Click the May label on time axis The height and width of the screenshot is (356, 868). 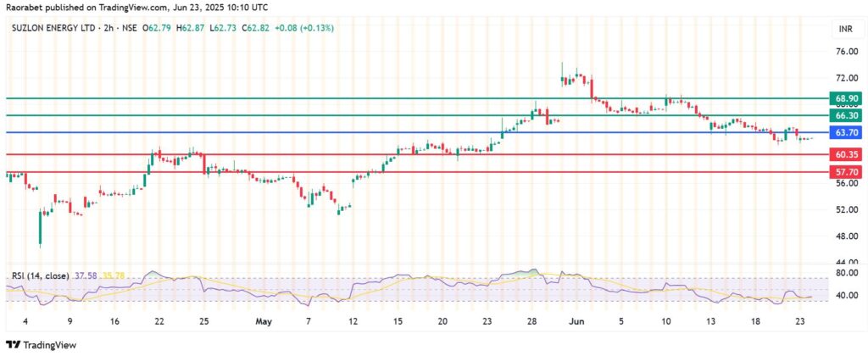tap(263, 321)
